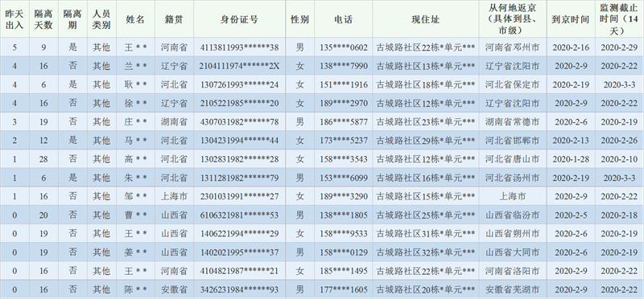Click the 昨天出入 column header
Screen dimensions: 644x299
click(x=14, y=19)
